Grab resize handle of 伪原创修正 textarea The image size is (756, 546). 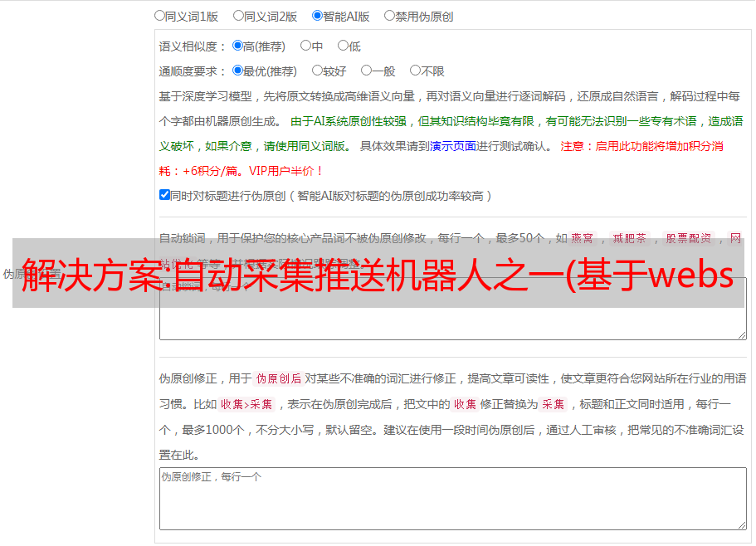tap(742, 525)
